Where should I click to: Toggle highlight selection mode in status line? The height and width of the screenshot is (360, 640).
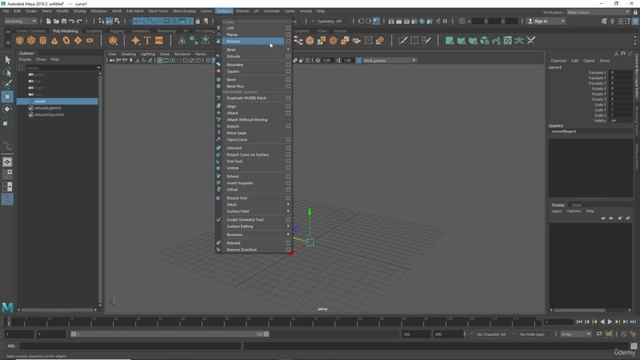(206, 21)
